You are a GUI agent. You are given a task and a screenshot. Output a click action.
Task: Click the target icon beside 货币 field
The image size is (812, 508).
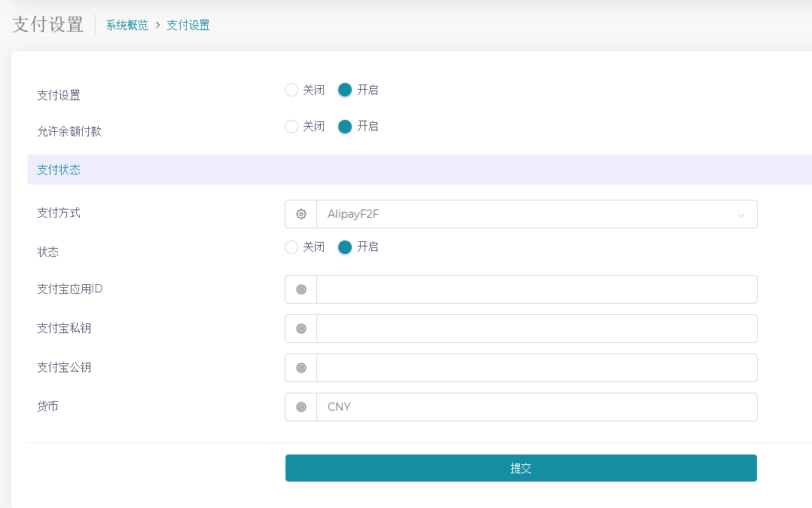point(301,406)
